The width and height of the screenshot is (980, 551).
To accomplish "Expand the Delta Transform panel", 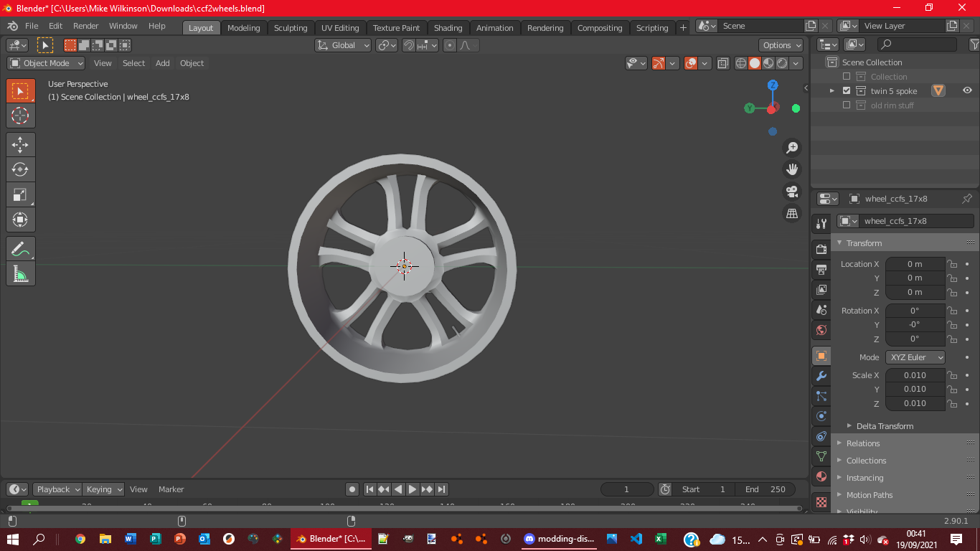I will pos(885,426).
